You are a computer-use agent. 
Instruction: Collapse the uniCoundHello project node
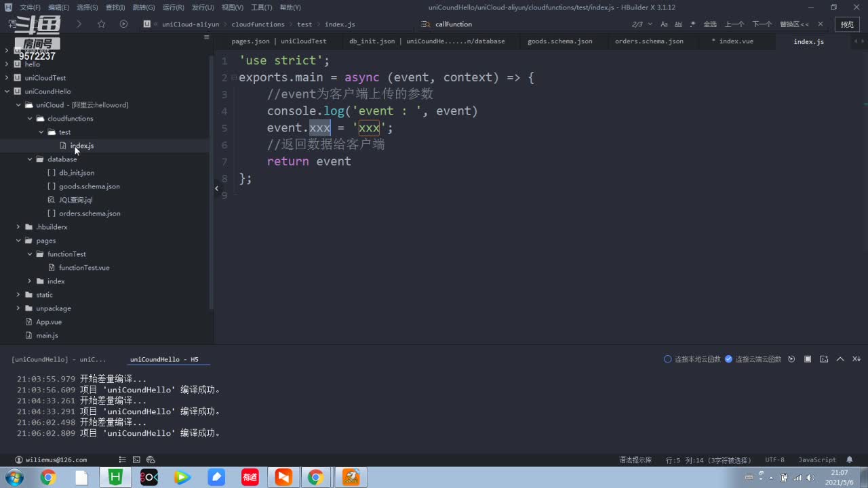7,91
